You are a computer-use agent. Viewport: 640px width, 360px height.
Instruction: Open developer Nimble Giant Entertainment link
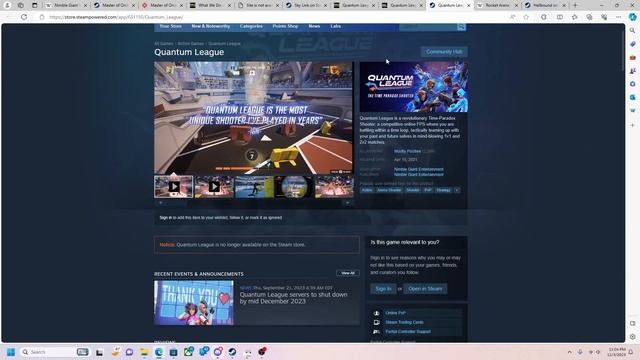pos(418,169)
